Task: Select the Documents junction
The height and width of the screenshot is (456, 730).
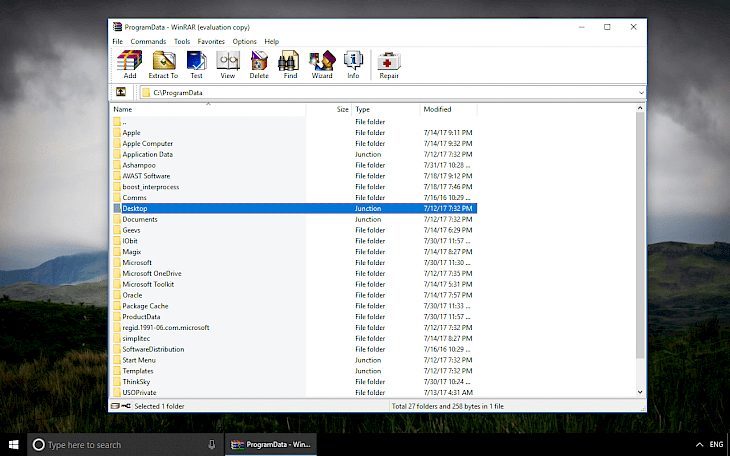Action: (x=294, y=219)
